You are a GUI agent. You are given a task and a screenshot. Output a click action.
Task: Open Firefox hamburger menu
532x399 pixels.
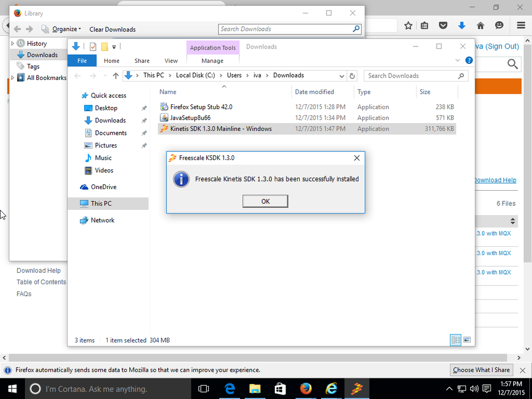tap(521, 26)
